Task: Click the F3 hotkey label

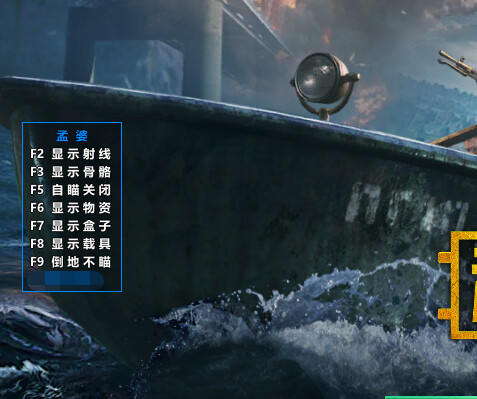Action: point(37,172)
